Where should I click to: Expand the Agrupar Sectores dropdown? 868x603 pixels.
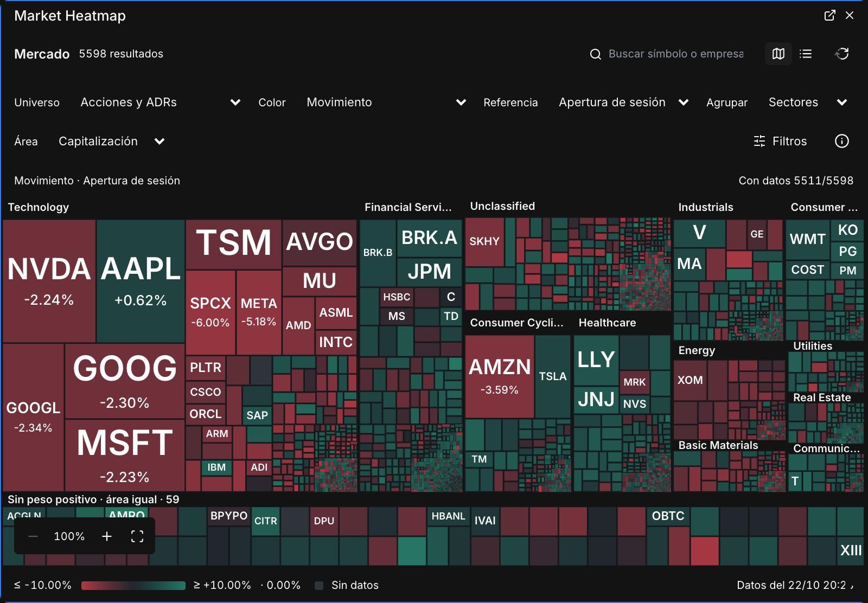point(808,102)
